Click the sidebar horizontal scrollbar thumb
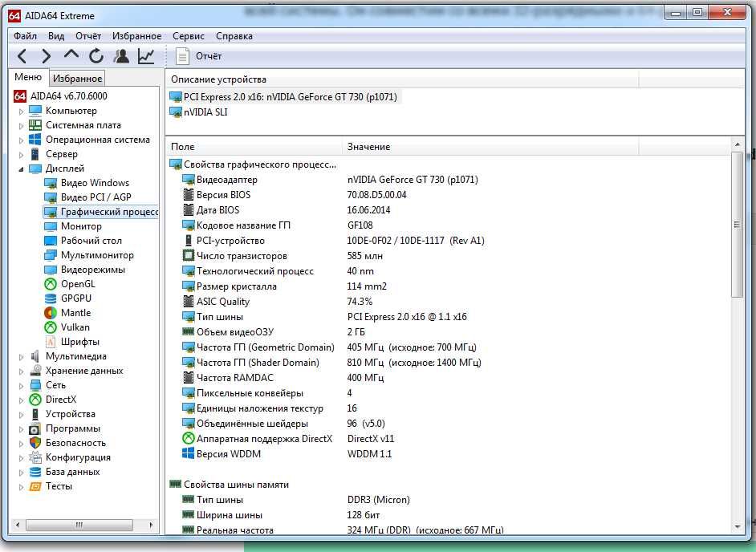Viewport: 756px width, 552px height. point(79,525)
